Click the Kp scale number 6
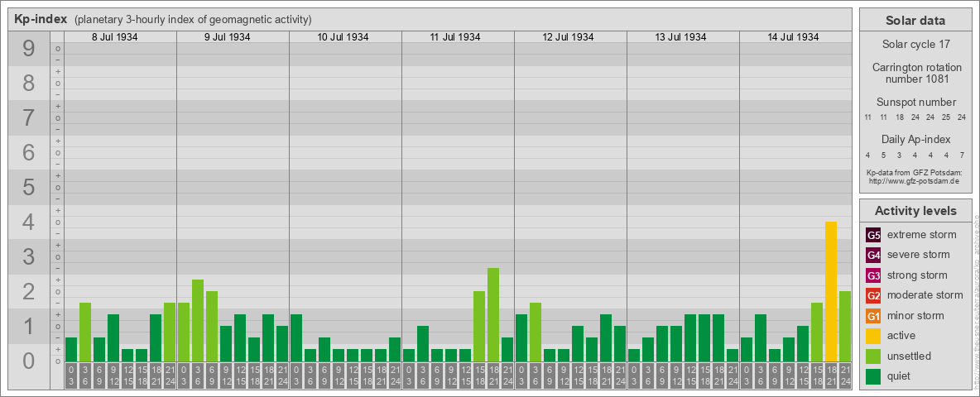The height and width of the screenshot is (397, 980). pyautogui.click(x=29, y=153)
